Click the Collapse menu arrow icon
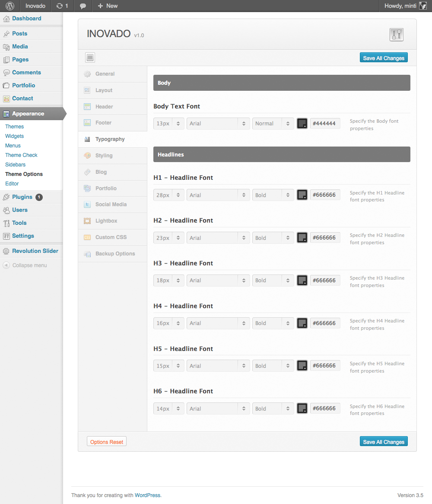This screenshot has height=504, width=432. (x=6, y=265)
